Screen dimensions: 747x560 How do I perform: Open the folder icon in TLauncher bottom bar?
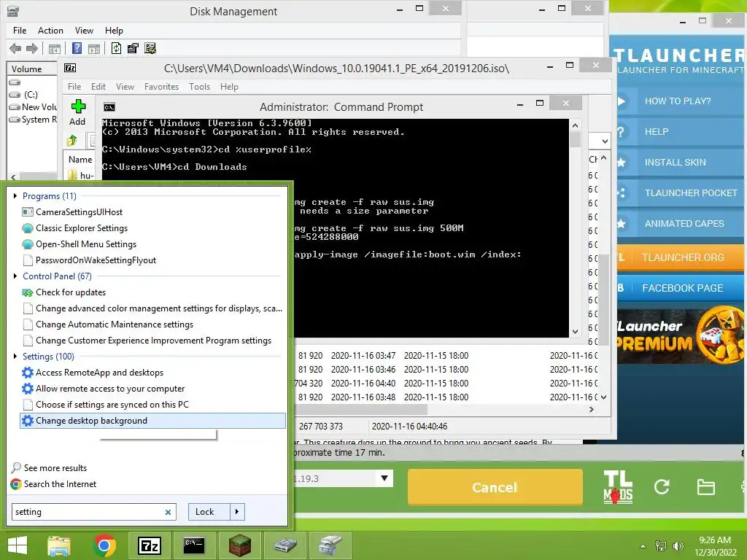click(x=705, y=487)
